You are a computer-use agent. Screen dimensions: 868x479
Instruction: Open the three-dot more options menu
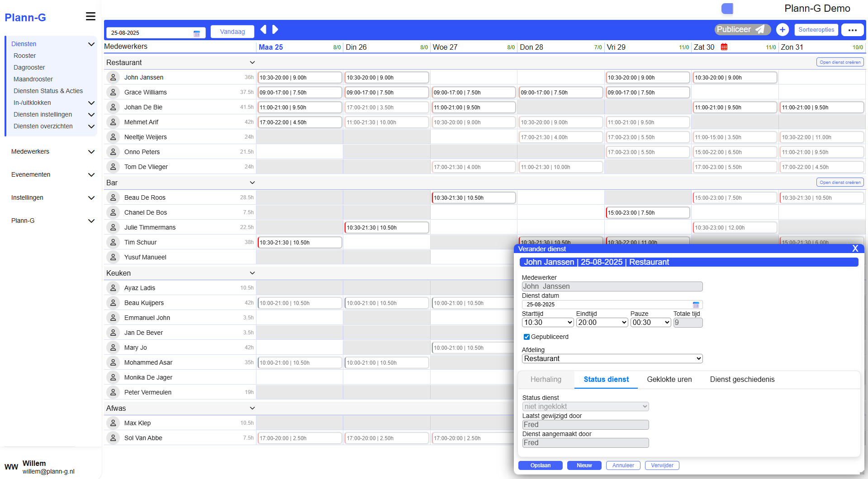tap(853, 30)
